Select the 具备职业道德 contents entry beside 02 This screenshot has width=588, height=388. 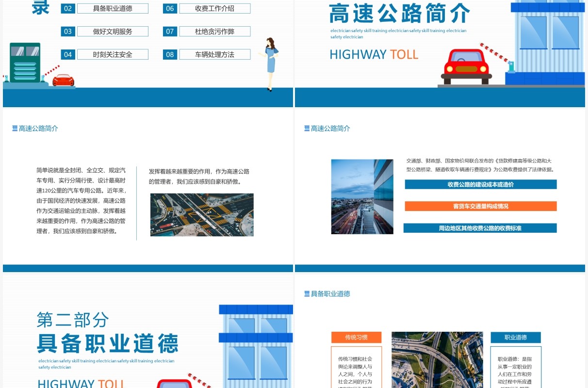pos(113,8)
